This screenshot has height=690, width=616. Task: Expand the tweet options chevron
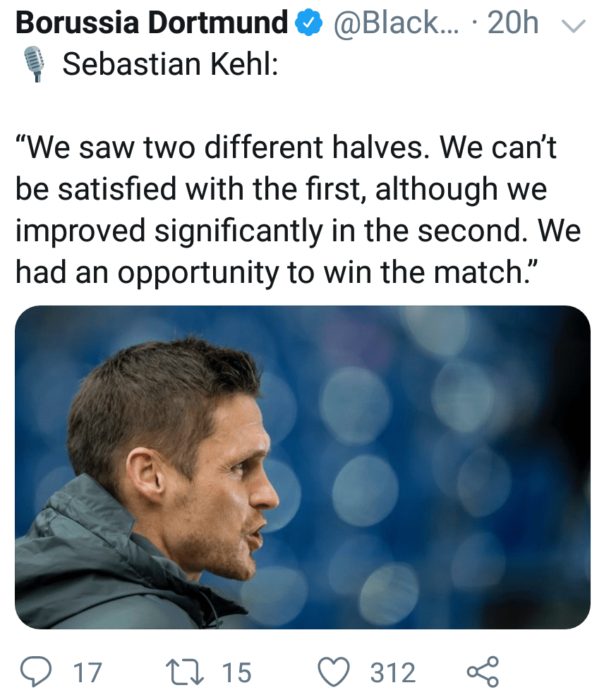pyautogui.click(x=576, y=26)
